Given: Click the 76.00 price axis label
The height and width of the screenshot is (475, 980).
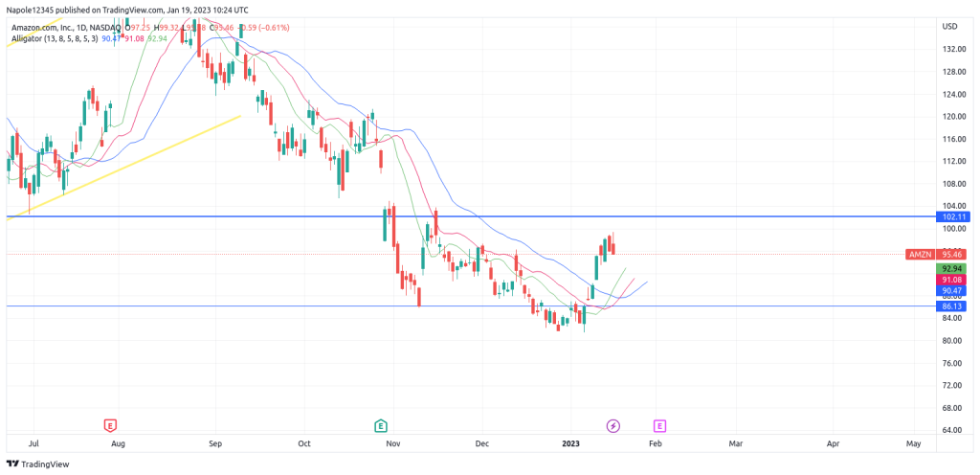Looking at the screenshot, I should [951, 363].
